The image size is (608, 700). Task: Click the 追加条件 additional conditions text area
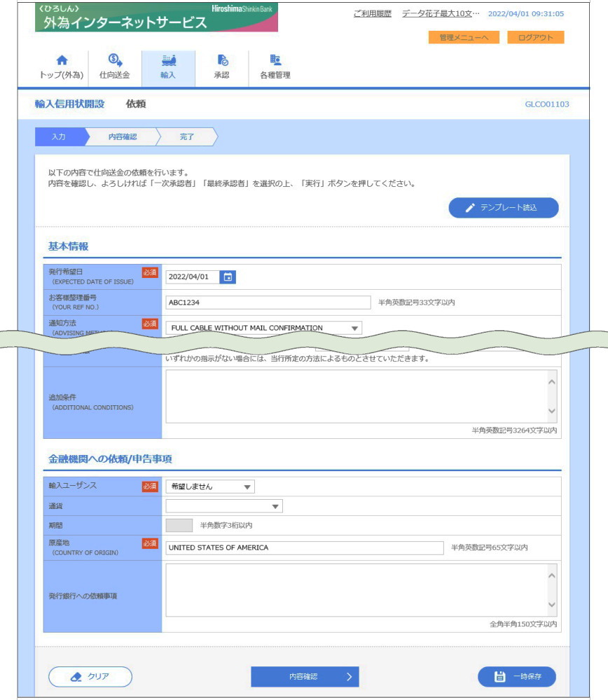[356, 396]
